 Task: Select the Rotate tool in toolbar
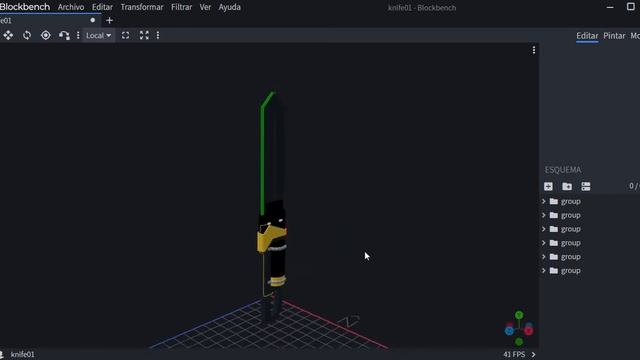click(x=27, y=36)
